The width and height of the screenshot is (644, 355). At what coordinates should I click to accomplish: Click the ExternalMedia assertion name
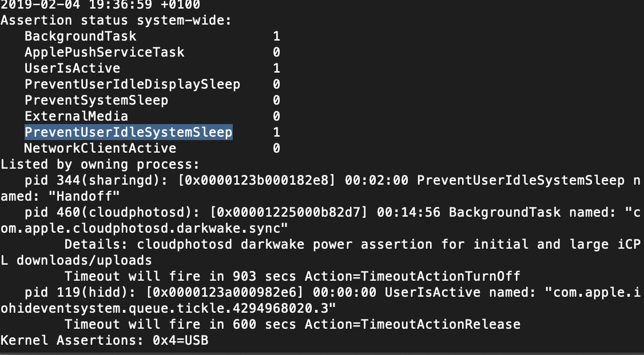[76, 117]
